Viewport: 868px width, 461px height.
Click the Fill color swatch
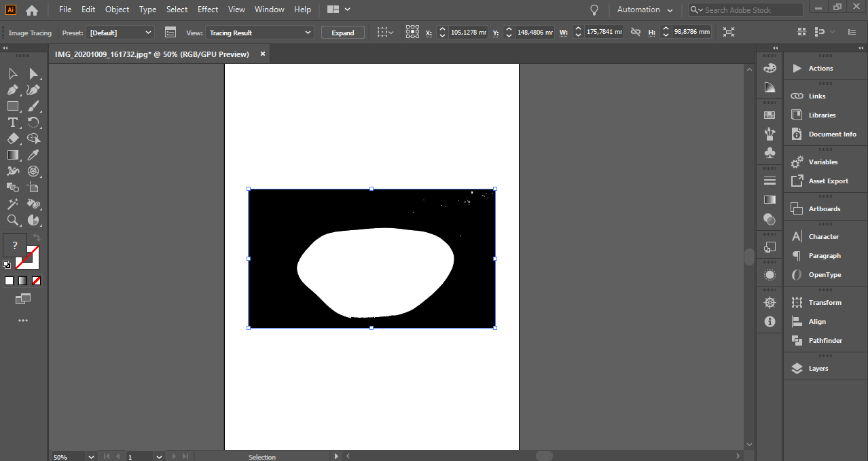tap(15, 245)
